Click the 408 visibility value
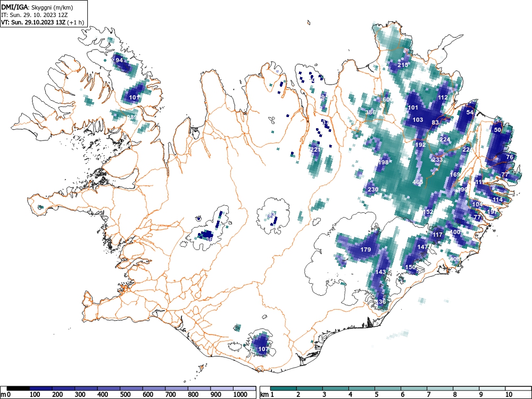The height and width of the screenshot is (399, 532). [x=455, y=259]
